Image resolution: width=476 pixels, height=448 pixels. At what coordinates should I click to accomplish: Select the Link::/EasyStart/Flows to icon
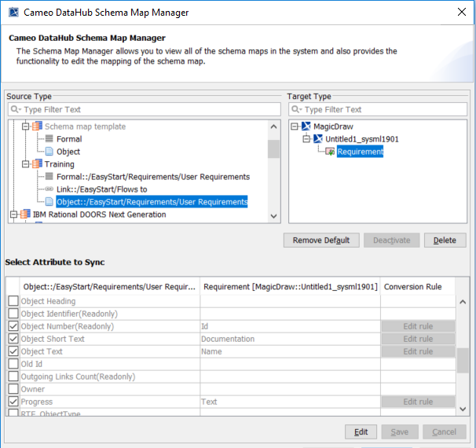(49, 189)
